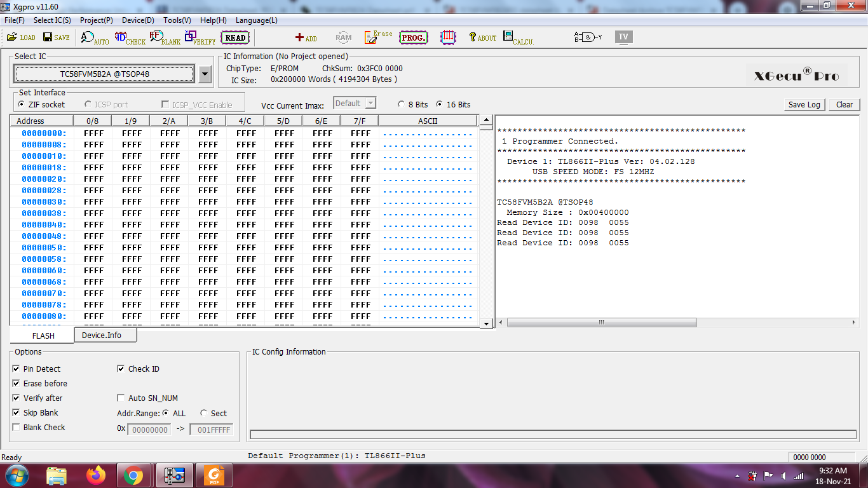Click the Erase chip toolbar icon
This screenshot has width=868, height=488.
click(378, 37)
